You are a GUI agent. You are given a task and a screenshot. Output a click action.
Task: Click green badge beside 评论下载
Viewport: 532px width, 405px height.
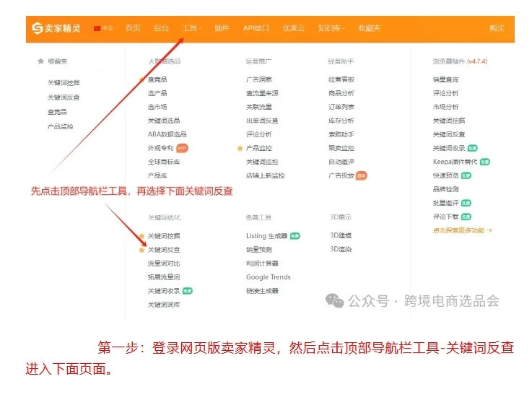point(466,217)
